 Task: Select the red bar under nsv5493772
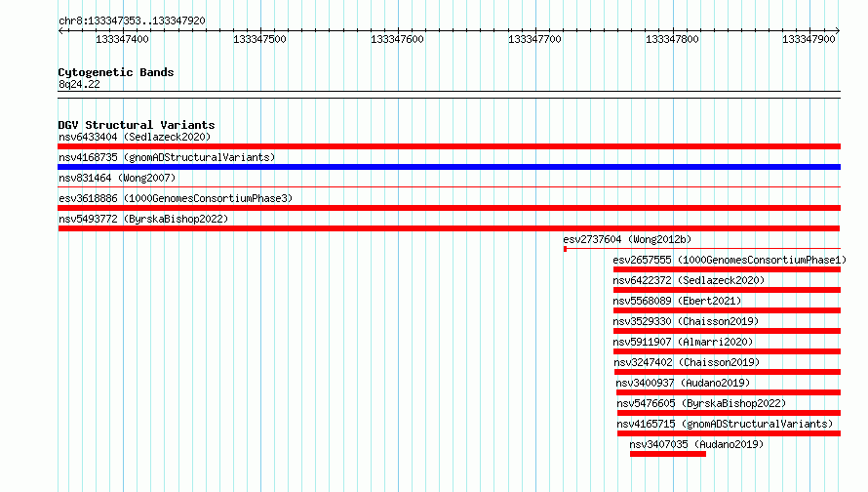click(x=449, y=228)
